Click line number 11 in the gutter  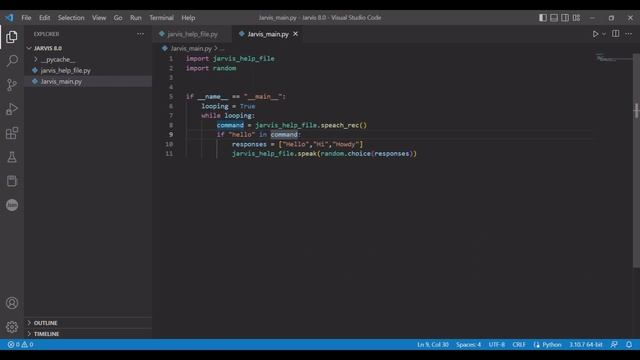tap(169, 153)
